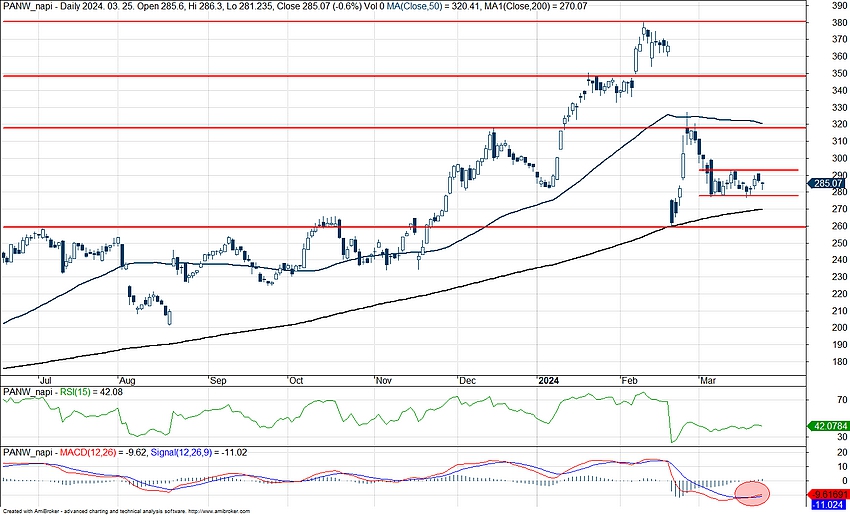Click the Sep label on the time axis
This screenshot has height=515, width=850.
[217, 380]
